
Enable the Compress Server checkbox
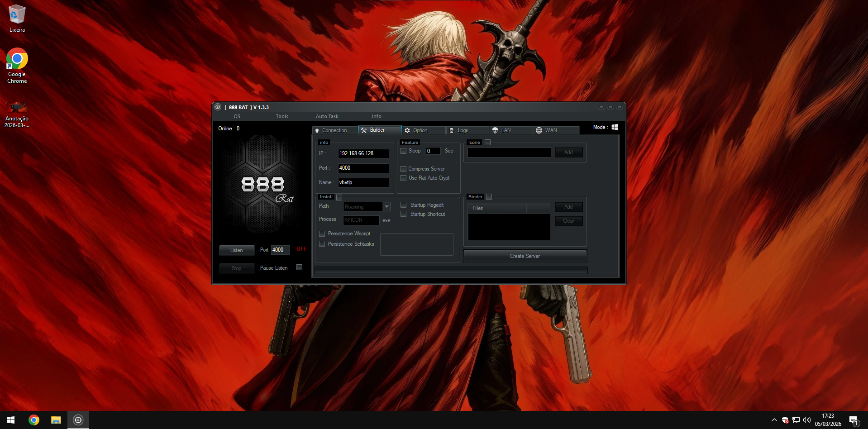click(x=403, y=169)
